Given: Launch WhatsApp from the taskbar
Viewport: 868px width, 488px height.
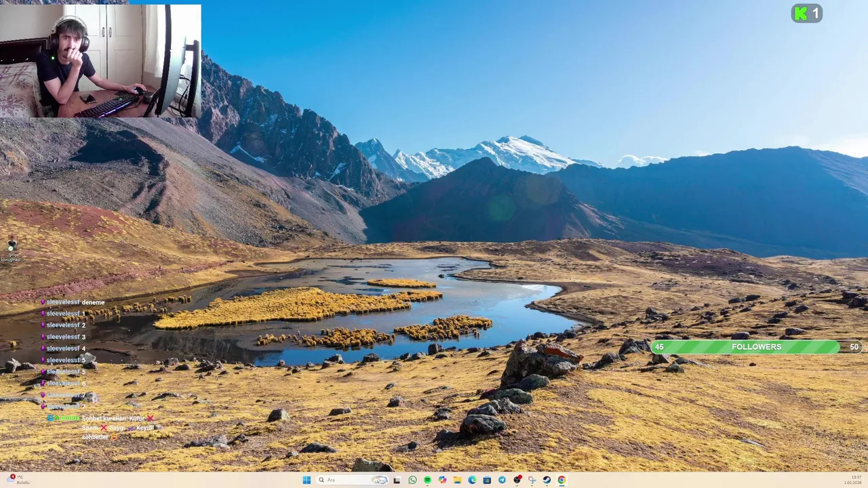Looking at the screenshot, I should 412,480.
